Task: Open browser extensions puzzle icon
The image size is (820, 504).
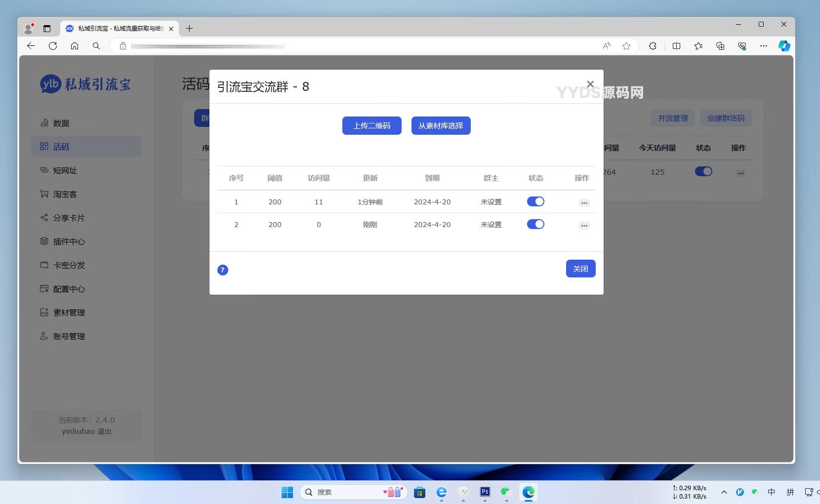Action: click(x=653, y=46)
